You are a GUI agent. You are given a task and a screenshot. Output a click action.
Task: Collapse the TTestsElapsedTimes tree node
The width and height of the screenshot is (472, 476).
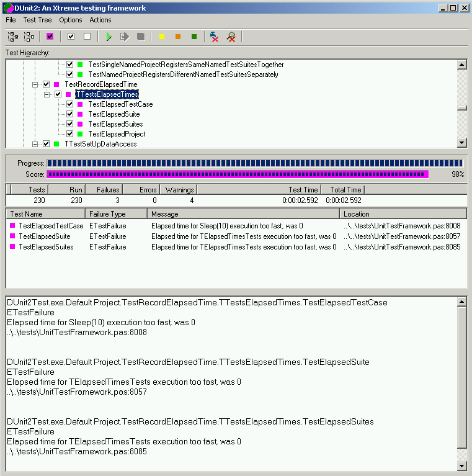click(x=47, y=94)
